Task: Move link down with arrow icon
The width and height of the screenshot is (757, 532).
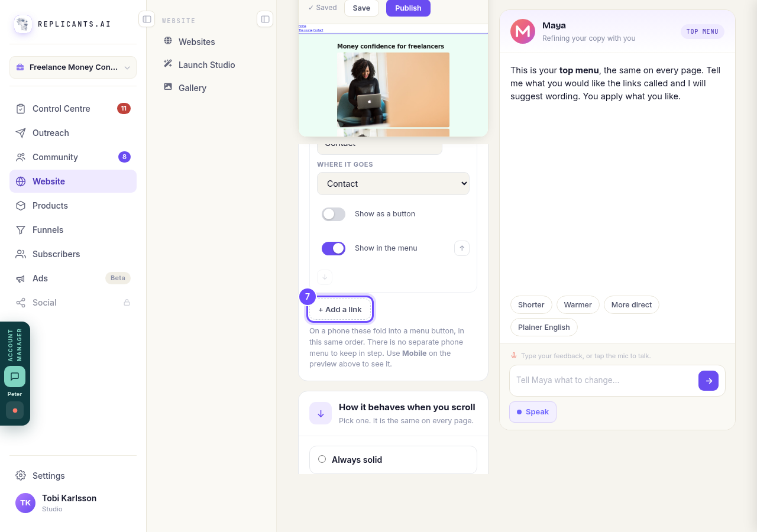Action: click(325, 277)
